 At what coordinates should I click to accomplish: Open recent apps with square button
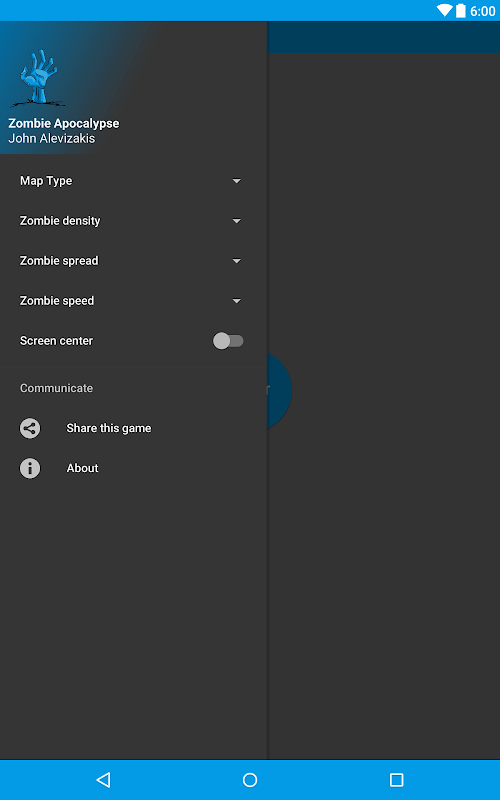pos(396,780)
